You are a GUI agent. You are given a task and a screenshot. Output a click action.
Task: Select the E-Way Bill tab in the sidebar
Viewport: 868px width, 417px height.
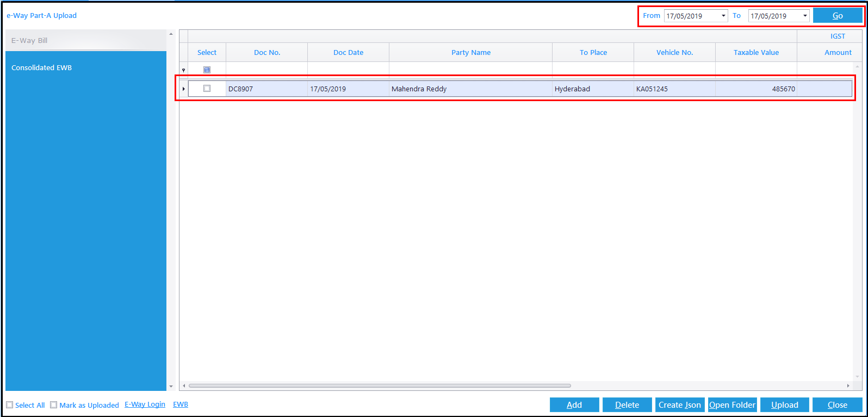point(86,40)
